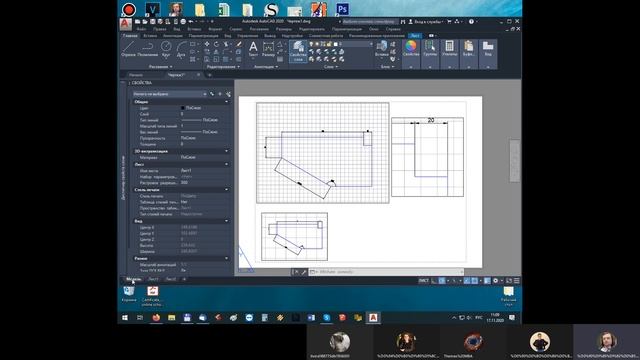
Task: Click the AutoCAD application menu button
Action: [x=126, y=24]
